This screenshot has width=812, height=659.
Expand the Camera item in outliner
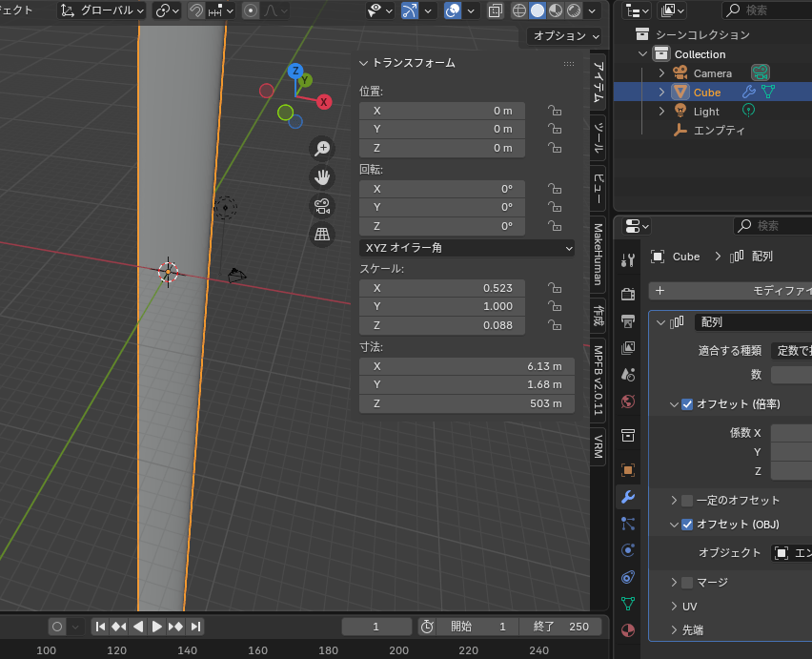point(661,73)
